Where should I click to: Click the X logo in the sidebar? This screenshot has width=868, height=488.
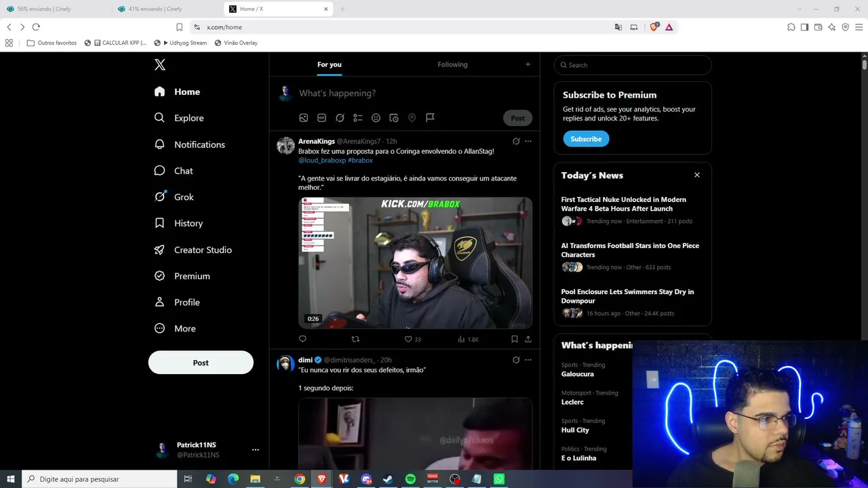click(x=160, y=64)
